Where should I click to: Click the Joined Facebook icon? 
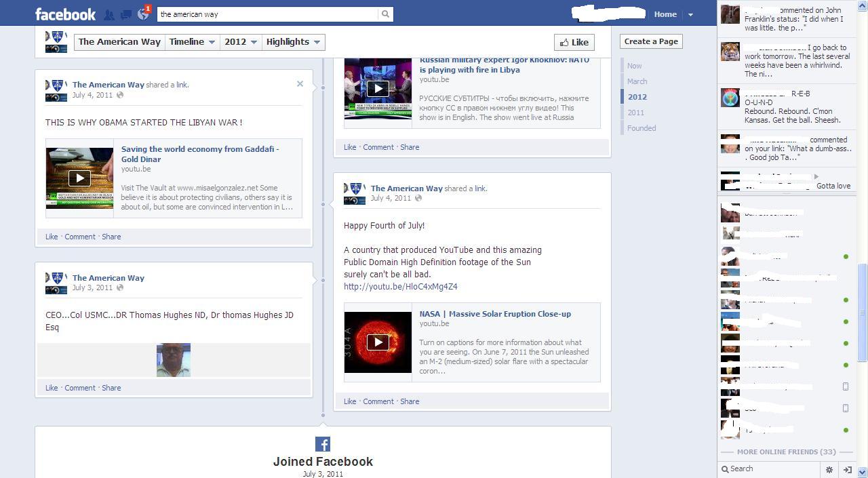point(323,444)
